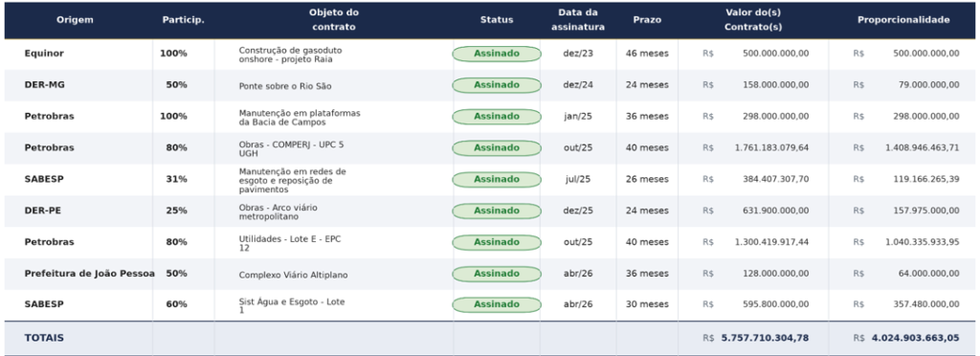Click the Proporcionalidade column header
This screenshot has width=980, height=356.
point(903,20)
